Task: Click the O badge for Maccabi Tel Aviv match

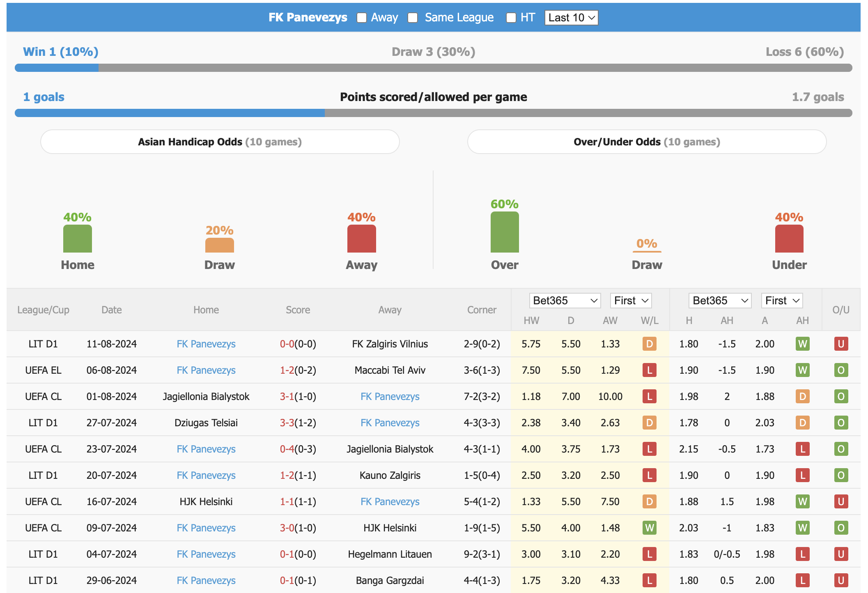Action: [x=841, y=370]
